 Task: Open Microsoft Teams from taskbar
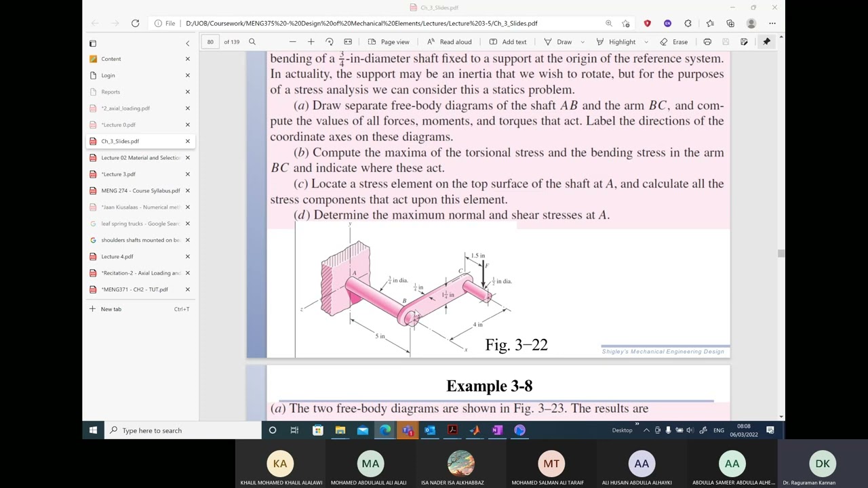click(x=408, y=430)
